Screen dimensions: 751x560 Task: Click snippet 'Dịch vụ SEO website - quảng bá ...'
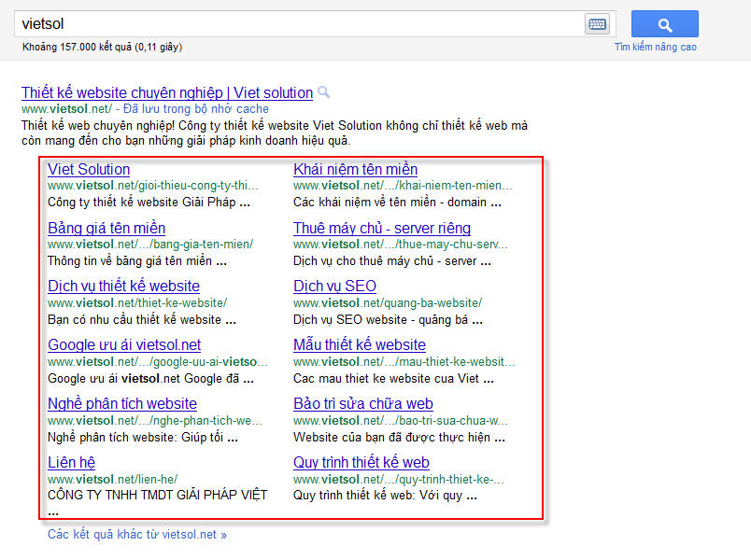click(x=388, y=320)
